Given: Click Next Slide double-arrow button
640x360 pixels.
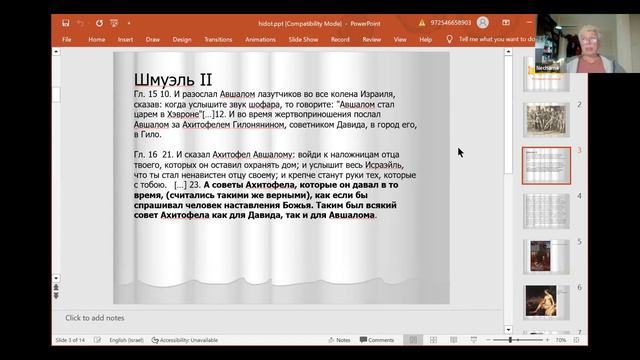Looking at the screenshot, I should (x=56, y=296).
